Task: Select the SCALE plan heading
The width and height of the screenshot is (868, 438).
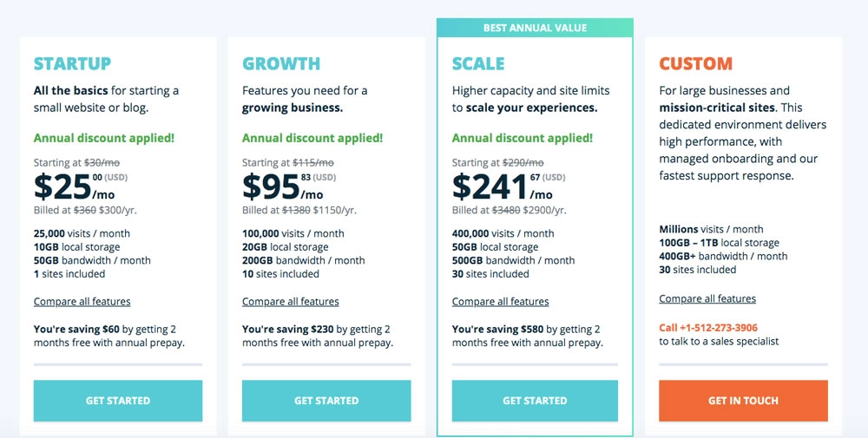Action: tap(478, 63)
